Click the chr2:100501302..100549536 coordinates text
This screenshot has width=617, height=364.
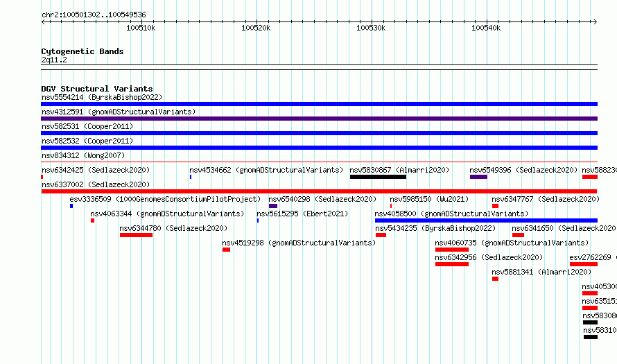click(94, 15)
